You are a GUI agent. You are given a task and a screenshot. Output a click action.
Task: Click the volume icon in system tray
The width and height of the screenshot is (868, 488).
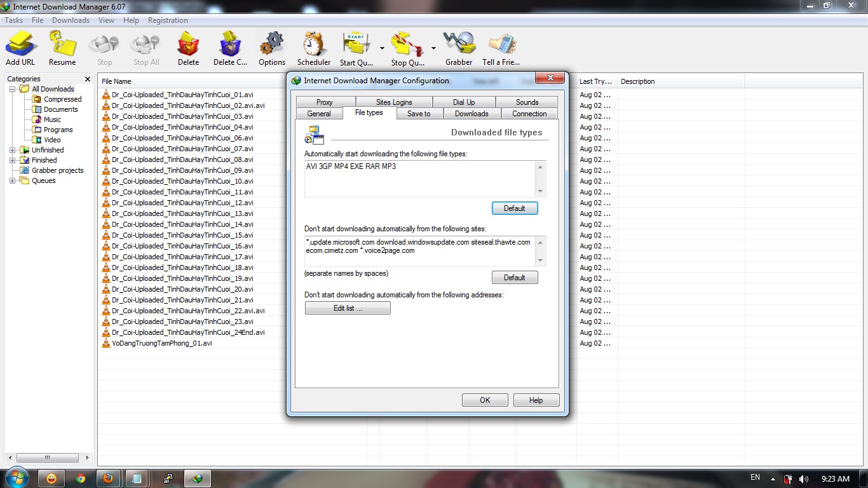click(803, 478)
